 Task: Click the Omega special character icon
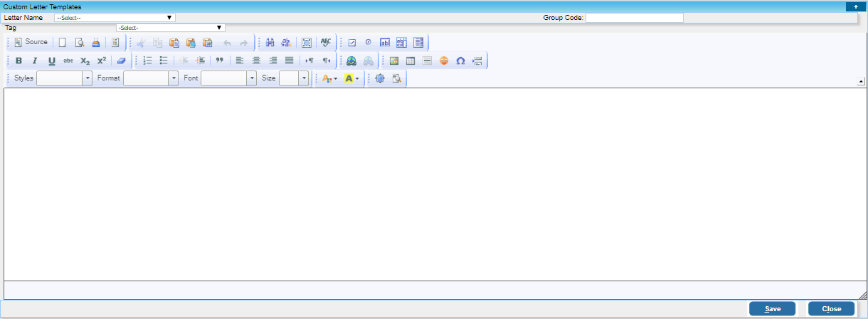point(460,61)
